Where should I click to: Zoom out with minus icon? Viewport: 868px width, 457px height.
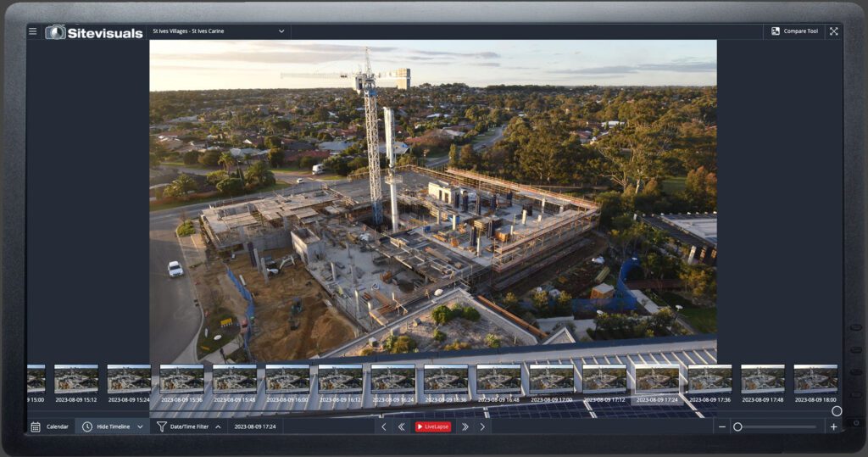722,426
